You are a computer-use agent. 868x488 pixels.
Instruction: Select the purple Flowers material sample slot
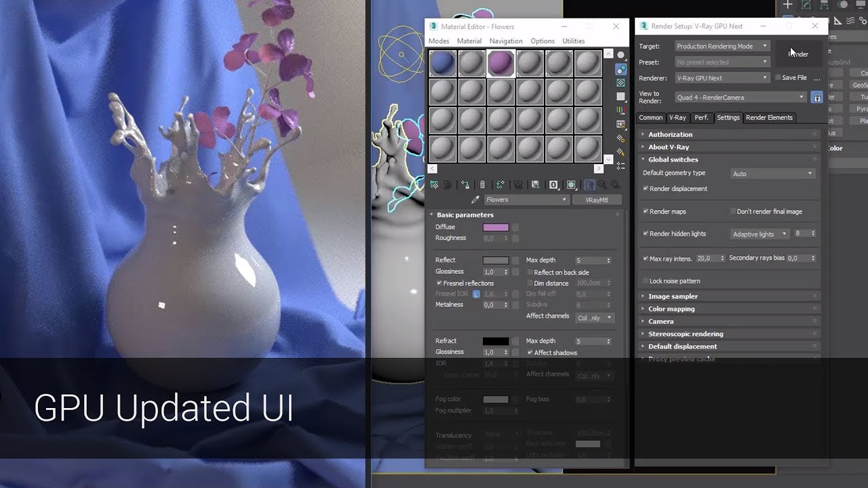click(x=501, y=64)
